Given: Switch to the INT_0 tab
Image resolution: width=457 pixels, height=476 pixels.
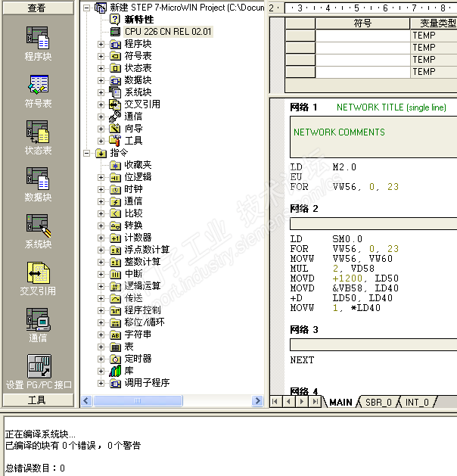Looking at the screenshot, I should [x=417, y=403].
